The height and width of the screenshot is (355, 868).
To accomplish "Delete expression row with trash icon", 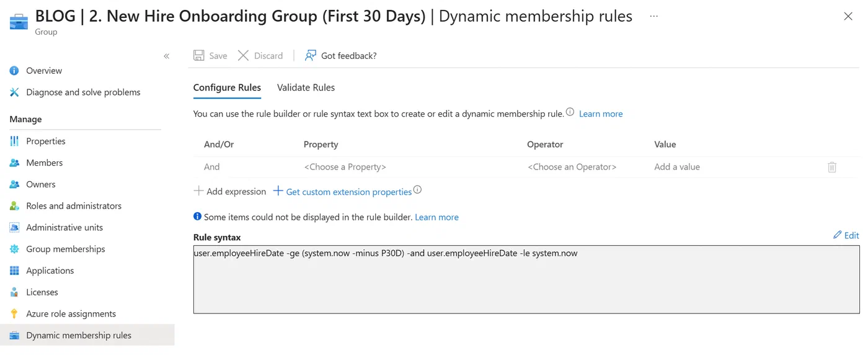I will pyautogui.click(x=832, y=167).
